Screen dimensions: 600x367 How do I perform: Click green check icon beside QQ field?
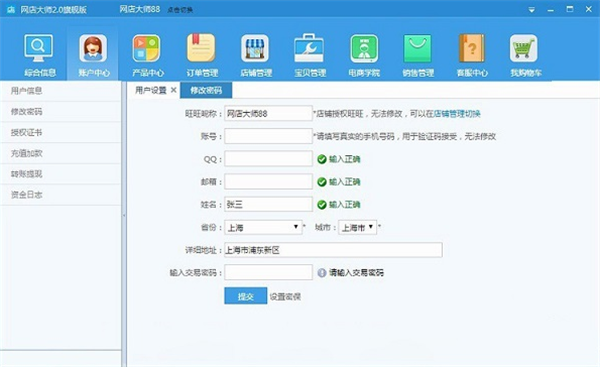322,159
